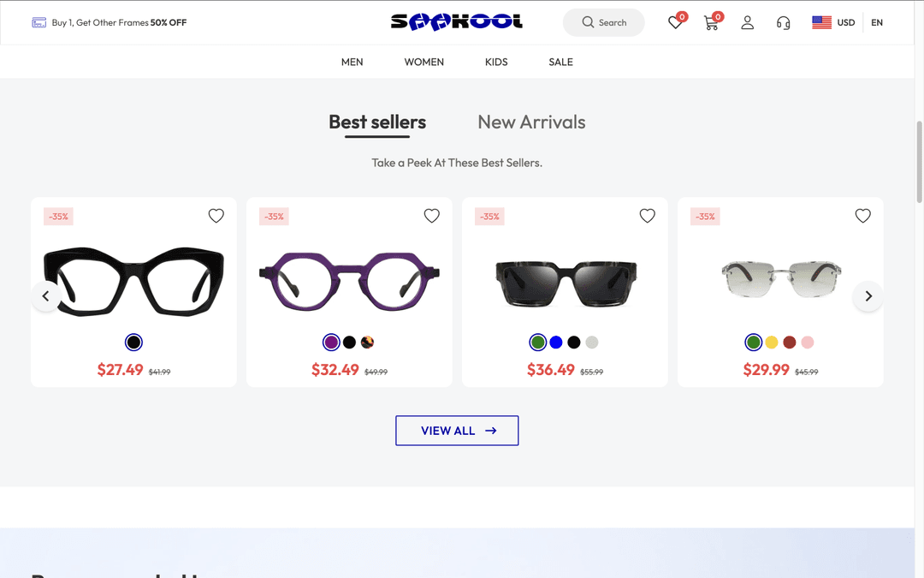Open the account icon
This screenshot has width=924, height=578.
click(x=747, y=22)
